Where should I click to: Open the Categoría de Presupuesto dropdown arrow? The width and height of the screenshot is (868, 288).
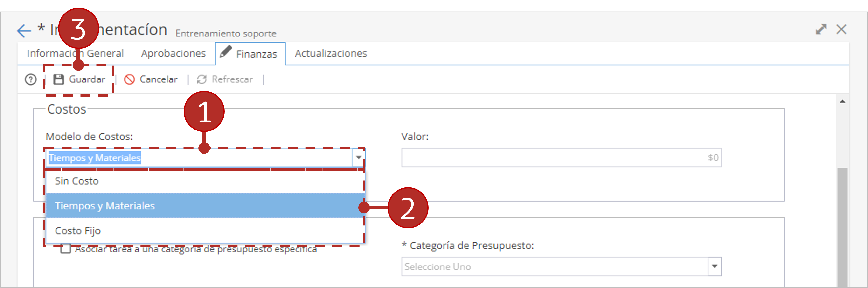pyautogui.click(x=714, y=266)
